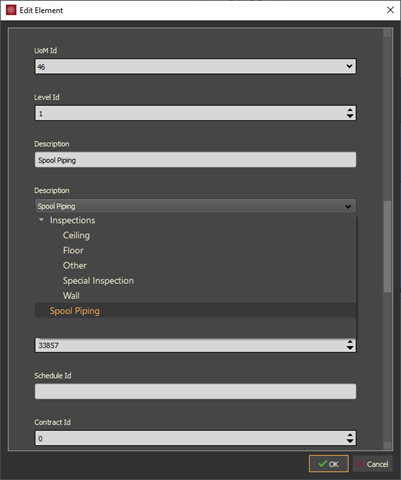Image resolution: width=401 pixels, height=480 pixels.
Task: Confirm with the OK checkmark button
Action: coord(329,464)
